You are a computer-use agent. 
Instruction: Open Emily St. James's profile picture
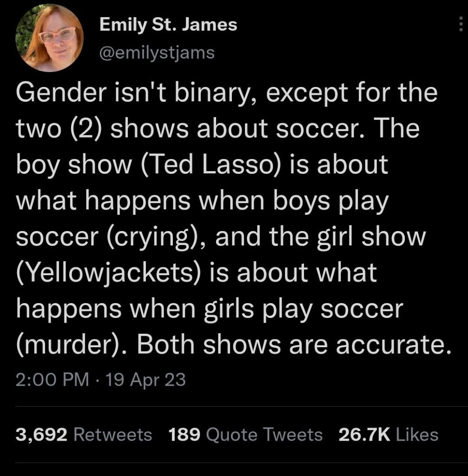point(49,38)
